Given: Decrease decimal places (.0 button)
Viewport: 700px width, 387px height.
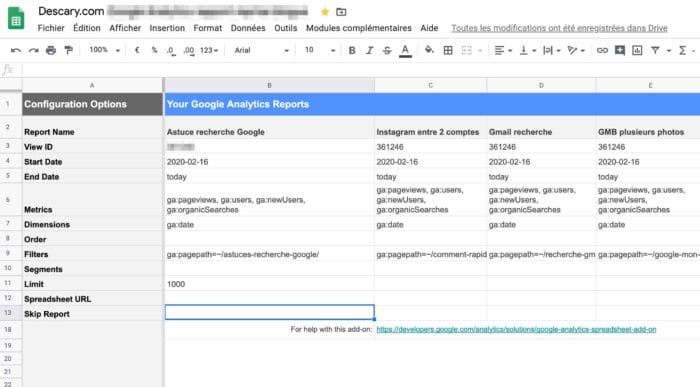Looking at the screenshot, I should (171, 50).
